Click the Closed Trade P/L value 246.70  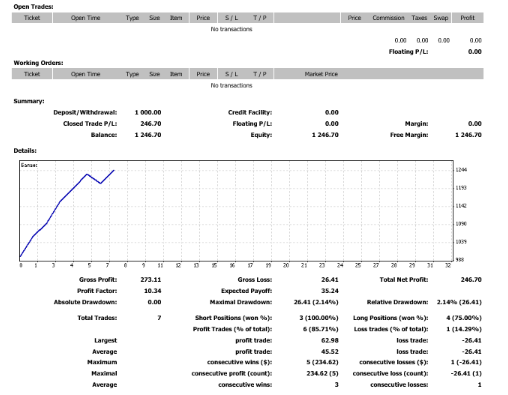[151, 124]
